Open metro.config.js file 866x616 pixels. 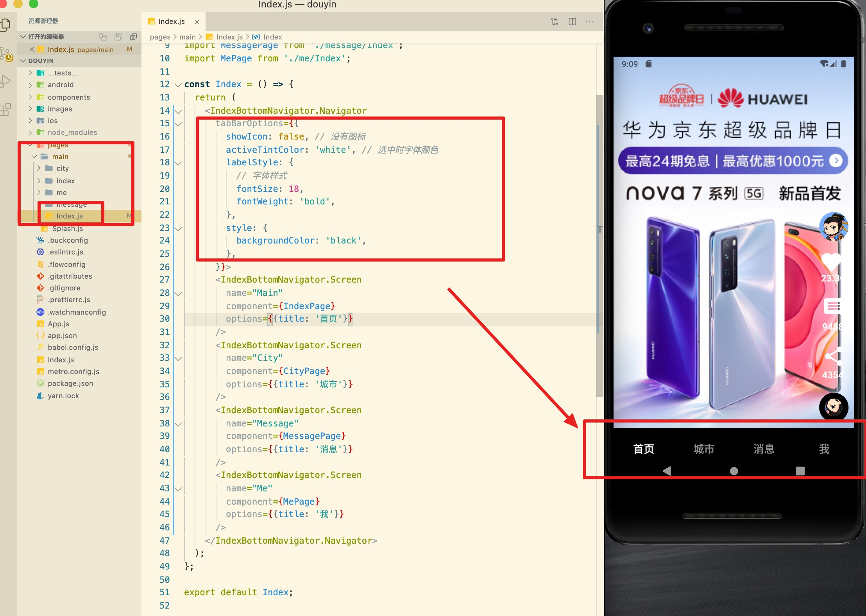tap(73, 372)
